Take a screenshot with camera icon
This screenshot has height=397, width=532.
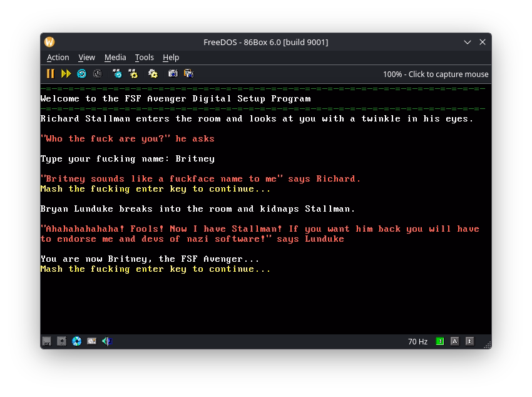[173, 74]
